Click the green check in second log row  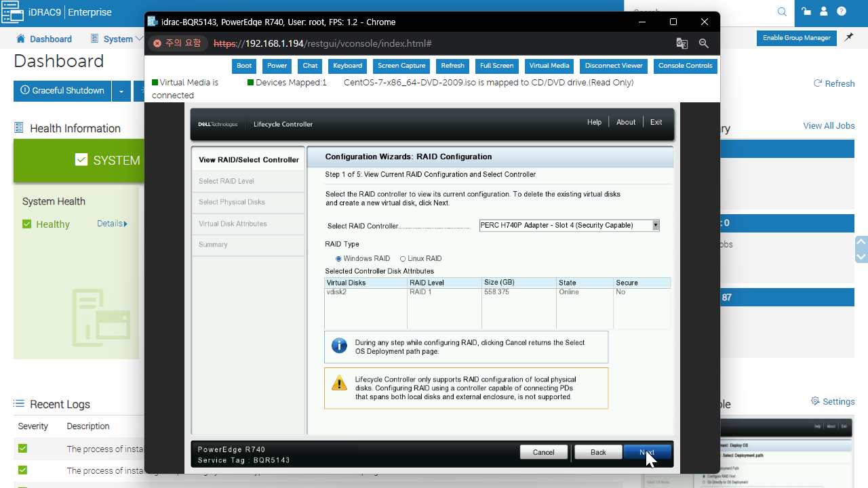(22, 470)
